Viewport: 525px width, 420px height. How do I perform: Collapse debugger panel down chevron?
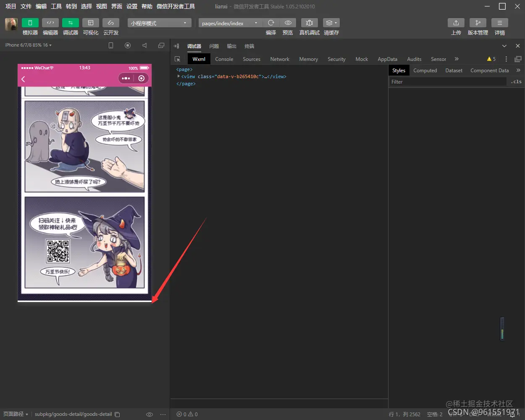point(504,46)
